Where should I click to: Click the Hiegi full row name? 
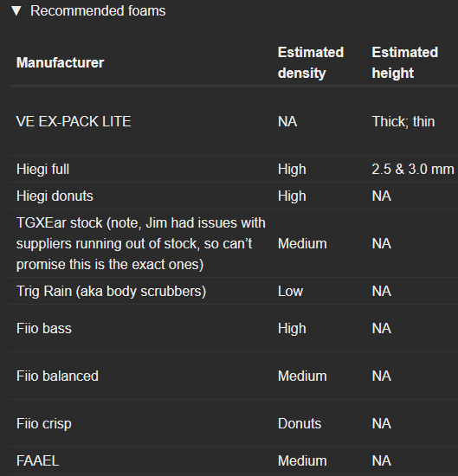[x=42, y=170]
